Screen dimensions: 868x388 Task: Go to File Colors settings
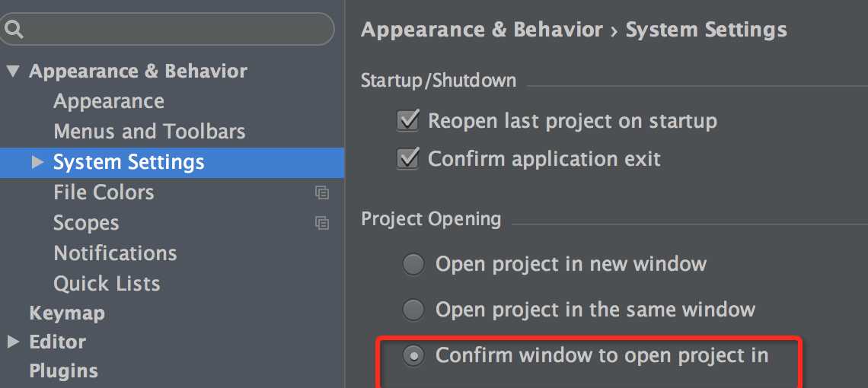pyautogui.click(x=104, y=192)
